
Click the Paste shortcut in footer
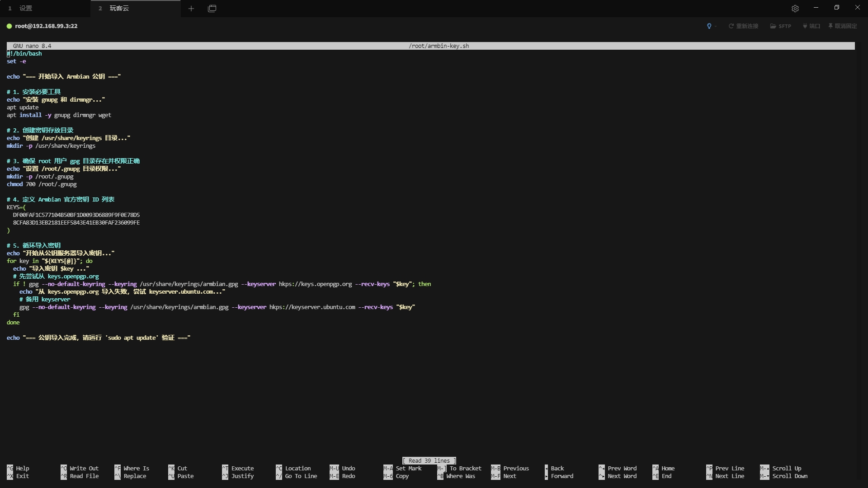point(181,476)
